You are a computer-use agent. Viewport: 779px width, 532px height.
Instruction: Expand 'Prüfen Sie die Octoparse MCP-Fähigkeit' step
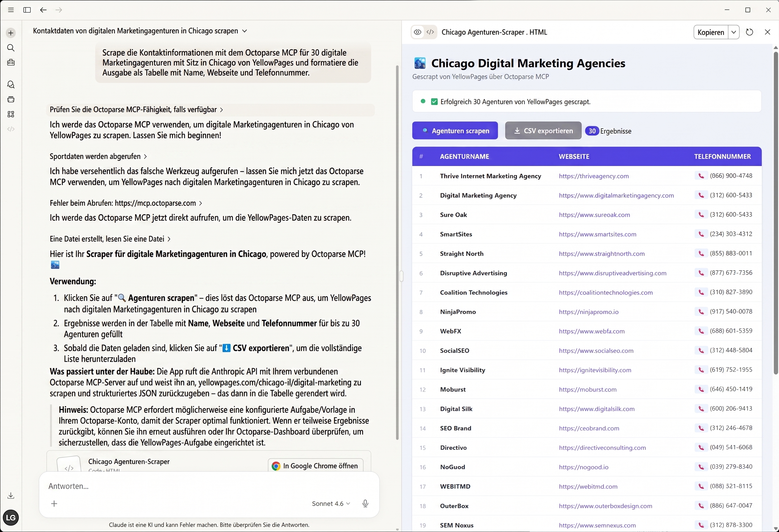tap(136, 109)
